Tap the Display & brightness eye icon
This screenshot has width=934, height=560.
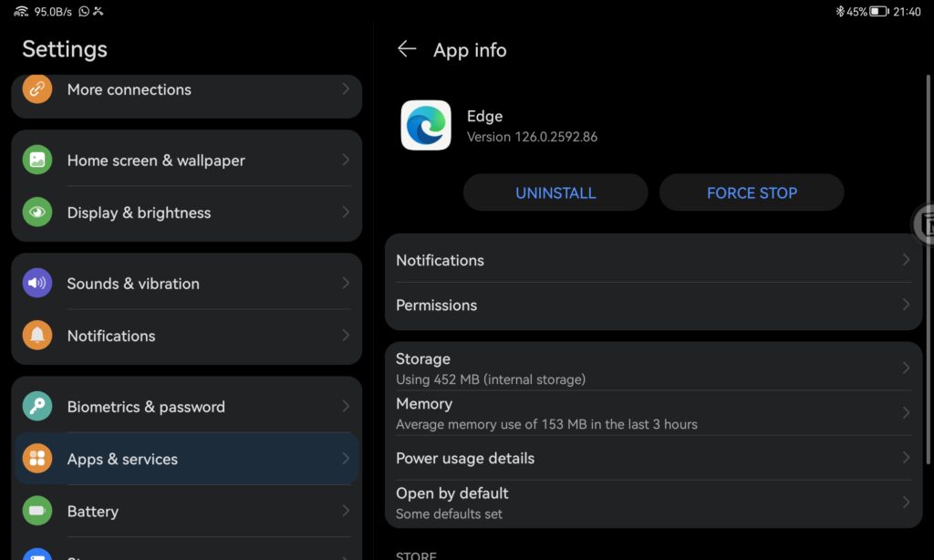(x=36, y=213)
